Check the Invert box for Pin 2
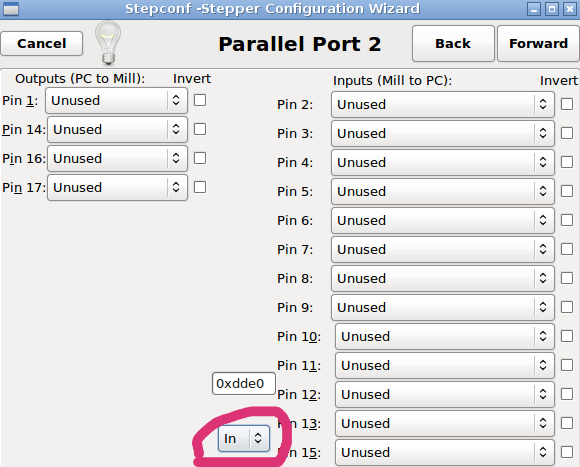 [567, 104]
